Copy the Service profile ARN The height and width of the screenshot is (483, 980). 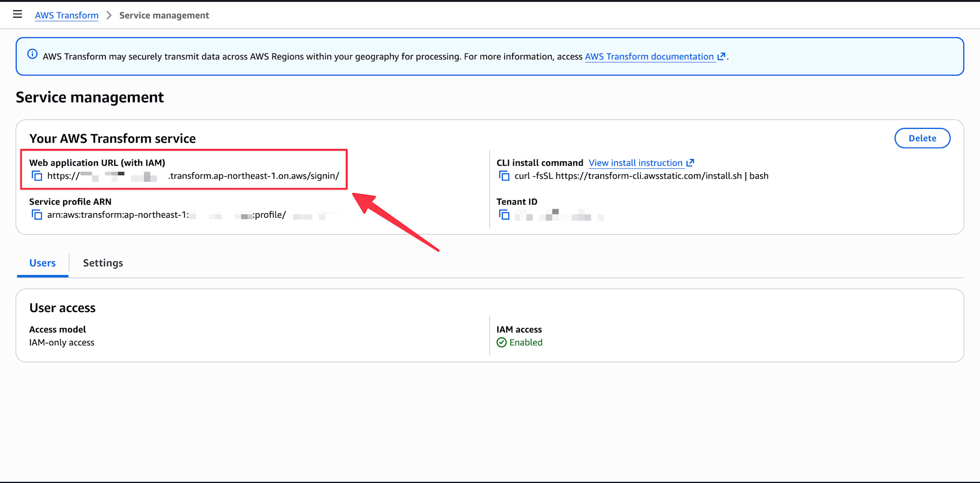pos(37,215)
